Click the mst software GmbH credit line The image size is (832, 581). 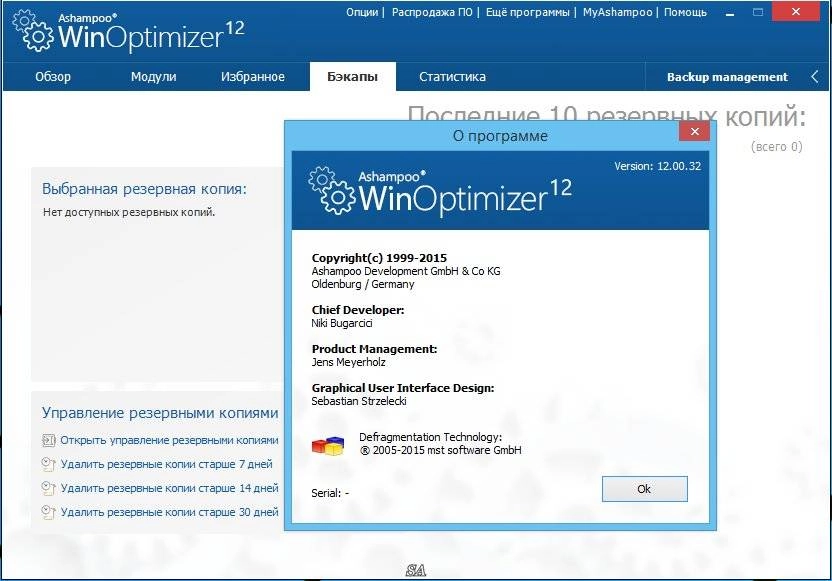point(440,450)
